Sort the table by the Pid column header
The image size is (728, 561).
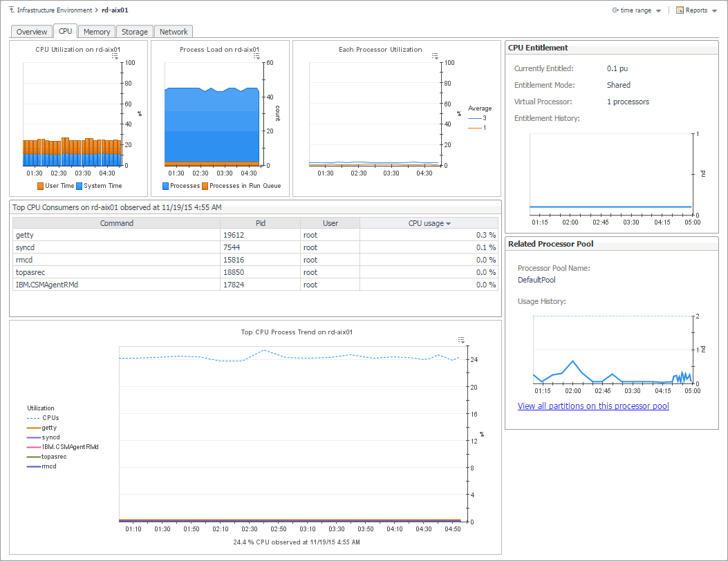(260, 223)
